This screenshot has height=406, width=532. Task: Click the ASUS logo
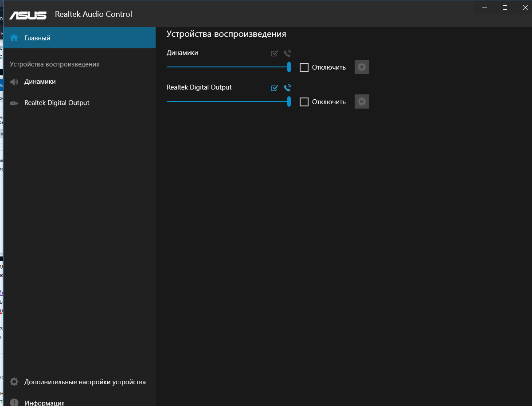click(x=28, y=15)
